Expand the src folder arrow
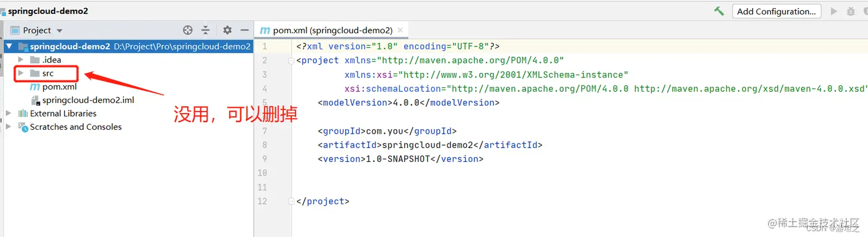This screenshot has height=237, width=868. pyautogui.click(x=21, y=73)
